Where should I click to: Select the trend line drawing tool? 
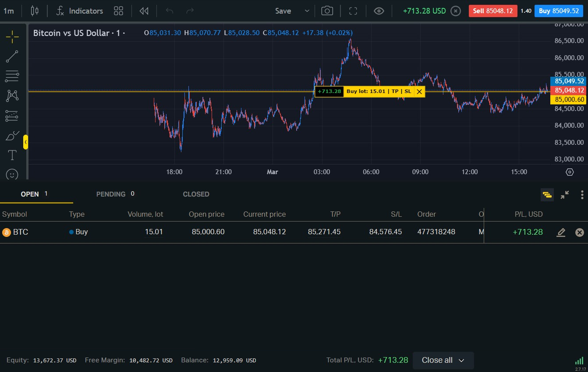12,57
